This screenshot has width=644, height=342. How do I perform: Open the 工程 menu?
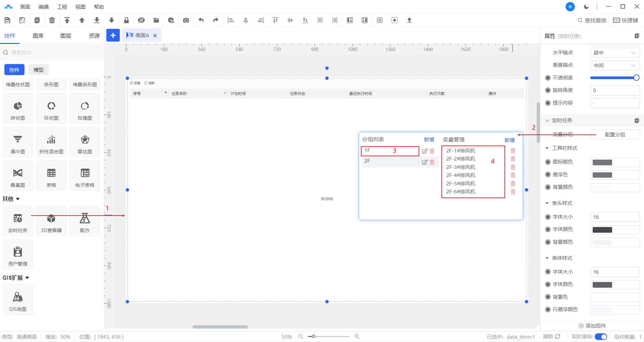(62, 7)
